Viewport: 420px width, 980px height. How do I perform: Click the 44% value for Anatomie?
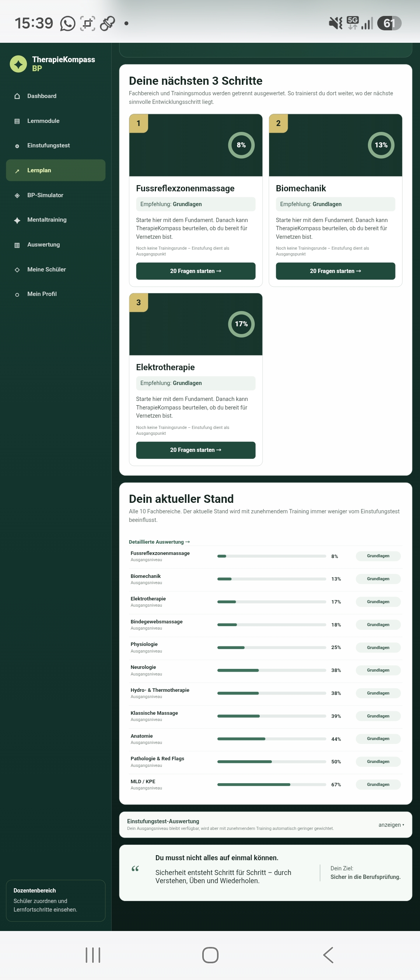tap(336, 739)
